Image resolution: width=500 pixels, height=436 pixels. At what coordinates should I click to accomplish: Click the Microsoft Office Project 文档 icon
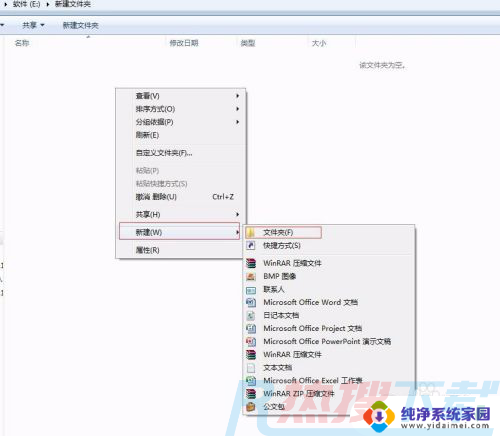[x=251, y=328]
